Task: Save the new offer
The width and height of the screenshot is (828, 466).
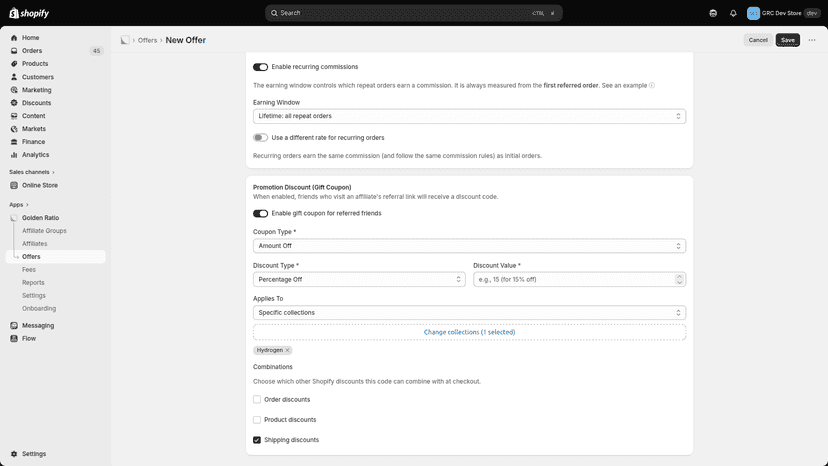Action: pyautogui.click(x=787, y=40)
